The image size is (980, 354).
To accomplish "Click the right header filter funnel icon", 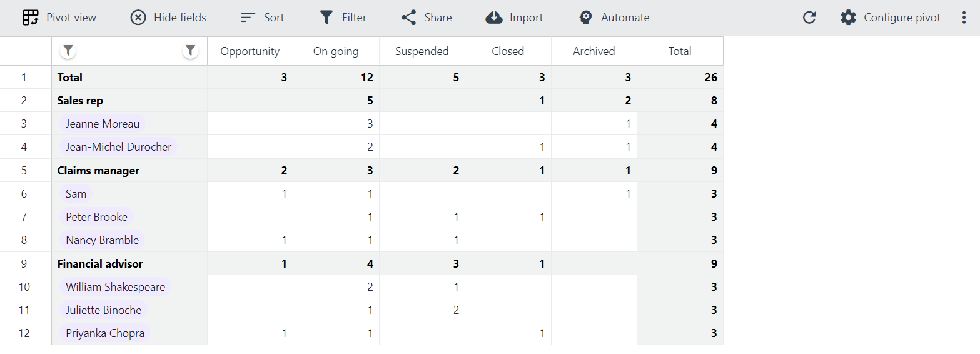I will [190, 51].
